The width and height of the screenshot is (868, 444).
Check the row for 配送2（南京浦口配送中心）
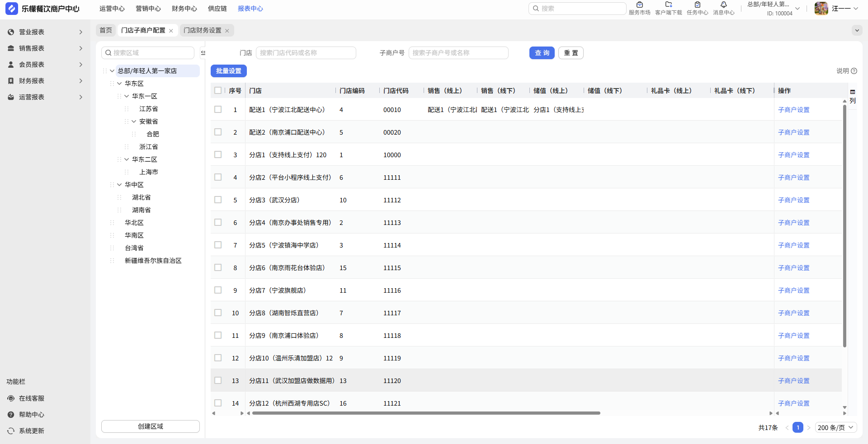tap(218, 132)
